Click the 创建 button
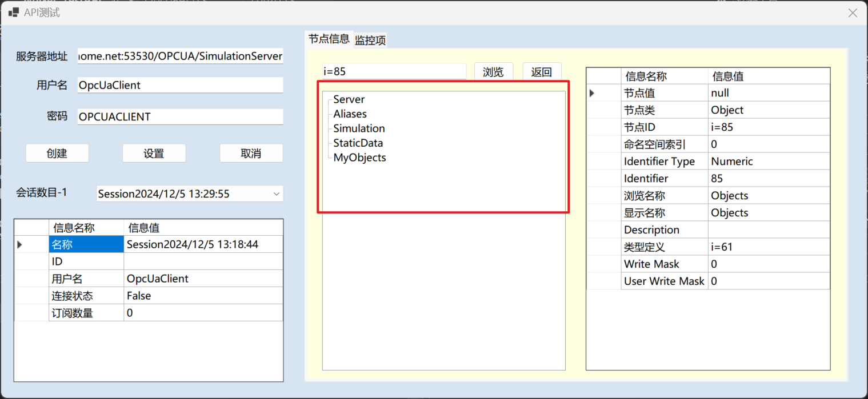Viewport: 868px width, 399px height. coord(57,153)
